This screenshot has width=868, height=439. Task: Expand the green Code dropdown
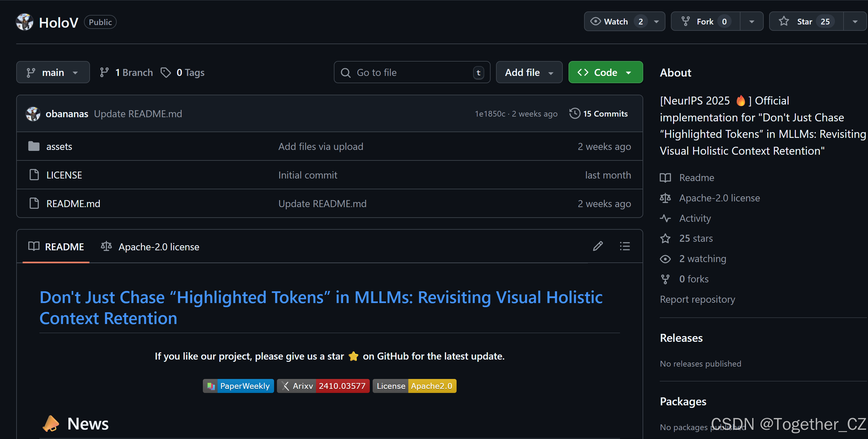click(x=605, y=72)
